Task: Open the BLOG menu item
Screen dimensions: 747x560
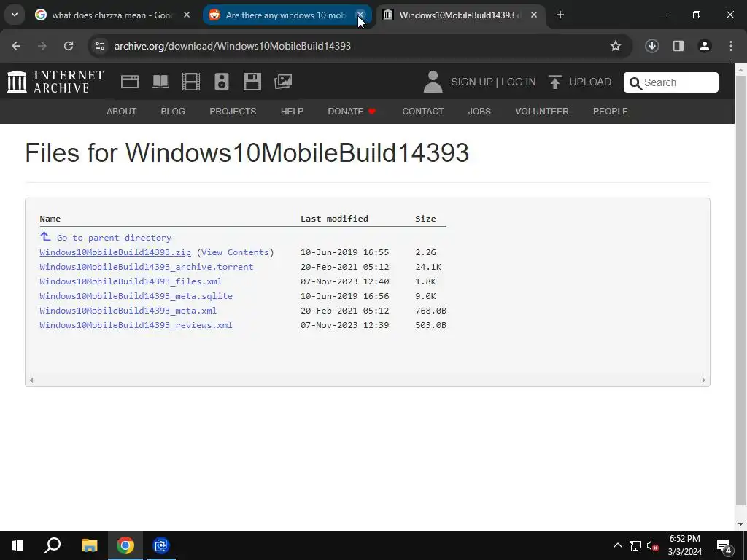Action: 173,112
